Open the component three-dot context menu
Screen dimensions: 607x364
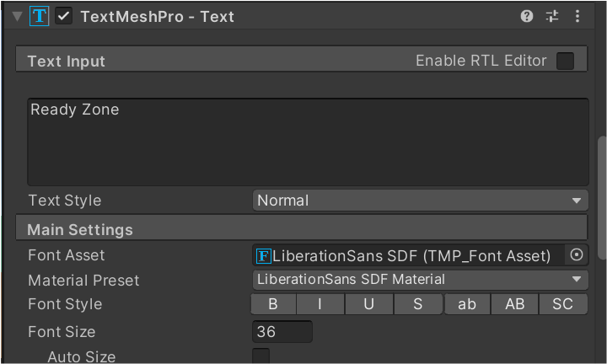[x=577, y=16]
